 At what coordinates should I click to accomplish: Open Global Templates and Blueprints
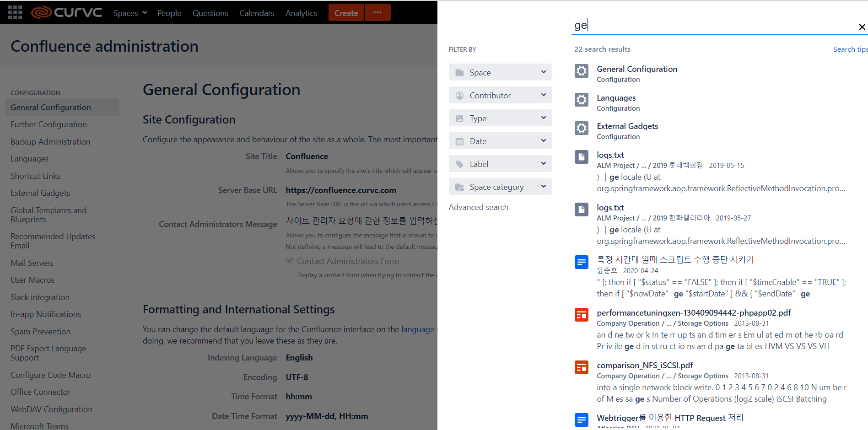[49, 215]
